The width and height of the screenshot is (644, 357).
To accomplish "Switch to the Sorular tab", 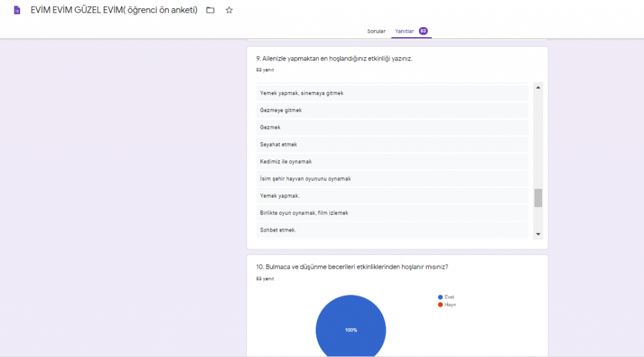I will point(376,31).
